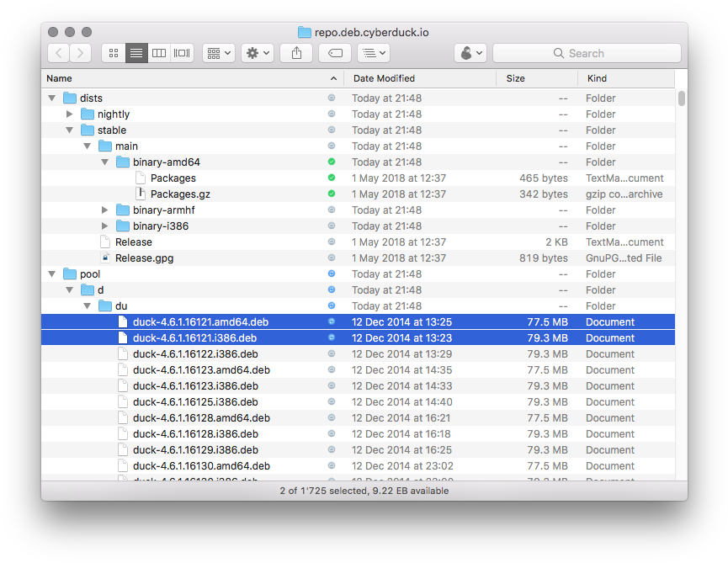
Task: Click the Share toolbar button
Action: (x=296, y=53)
